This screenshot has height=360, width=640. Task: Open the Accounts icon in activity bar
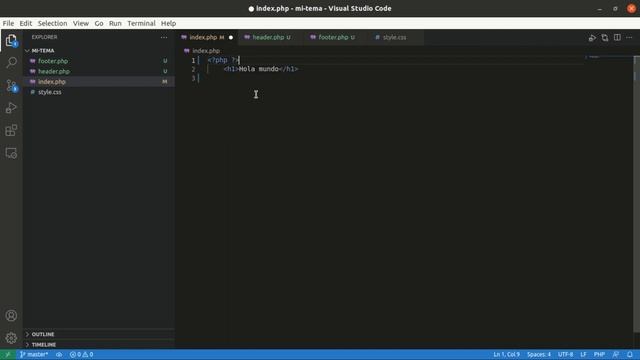11,316
